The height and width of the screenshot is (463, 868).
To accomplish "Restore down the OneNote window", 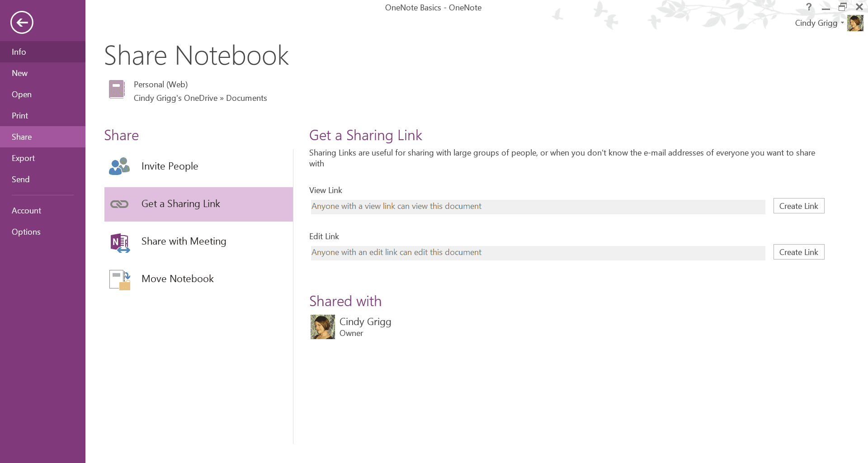I will point(843,7).
